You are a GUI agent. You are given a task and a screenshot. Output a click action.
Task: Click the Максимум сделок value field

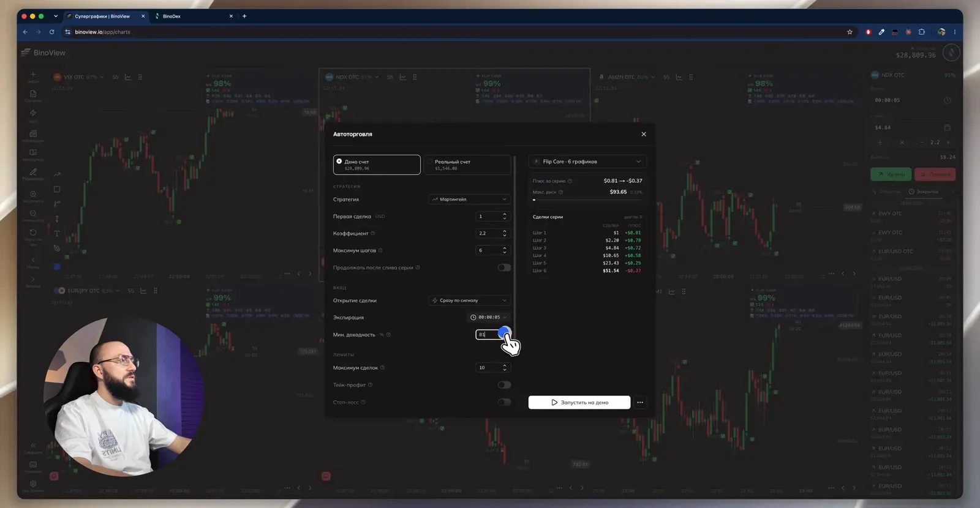tap(492, 368)
